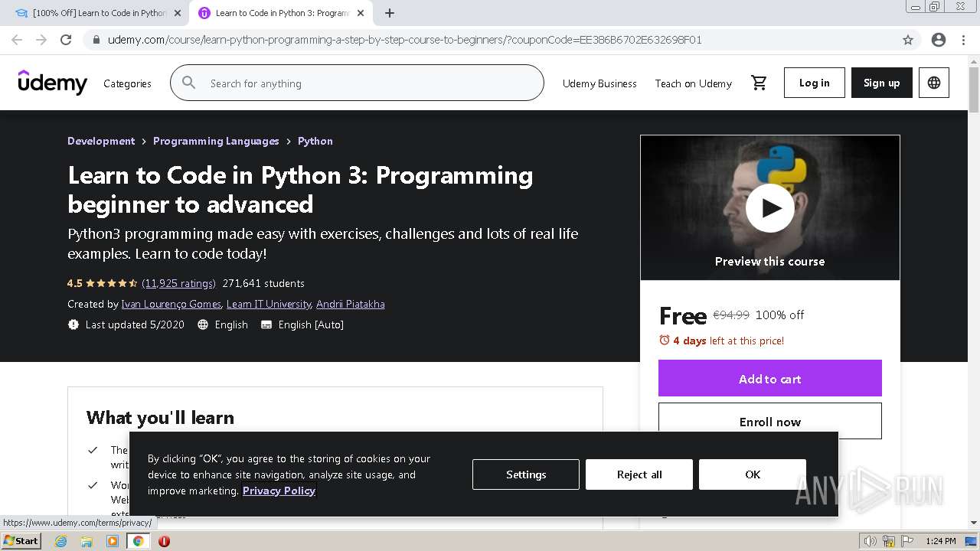Open the Privacy Policy link
The height and width of the screenshot is (551, 980).
click(x=279, y=491)
